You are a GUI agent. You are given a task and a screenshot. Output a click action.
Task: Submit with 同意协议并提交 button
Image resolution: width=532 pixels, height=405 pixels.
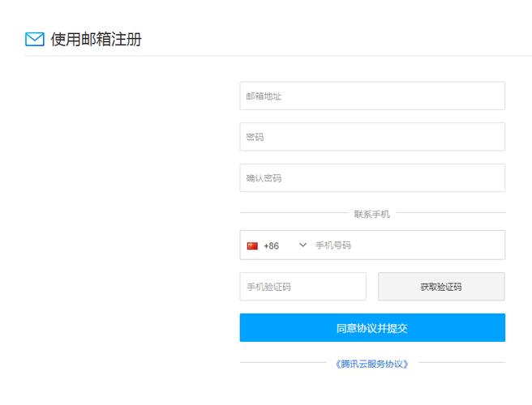point(372,328)
